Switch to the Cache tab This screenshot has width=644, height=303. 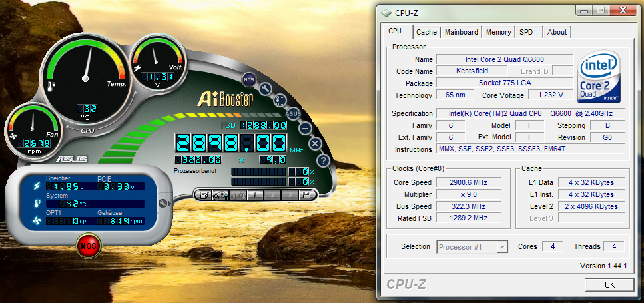click(426, 32)
